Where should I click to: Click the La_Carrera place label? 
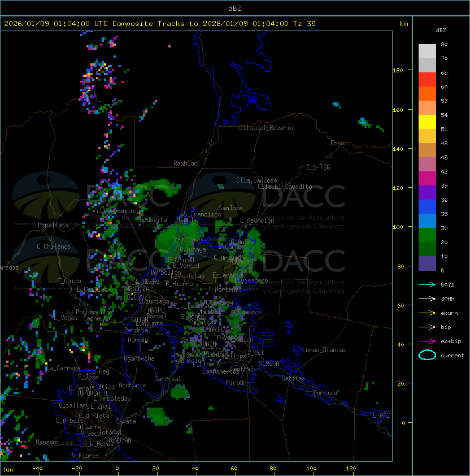(63, 368)
